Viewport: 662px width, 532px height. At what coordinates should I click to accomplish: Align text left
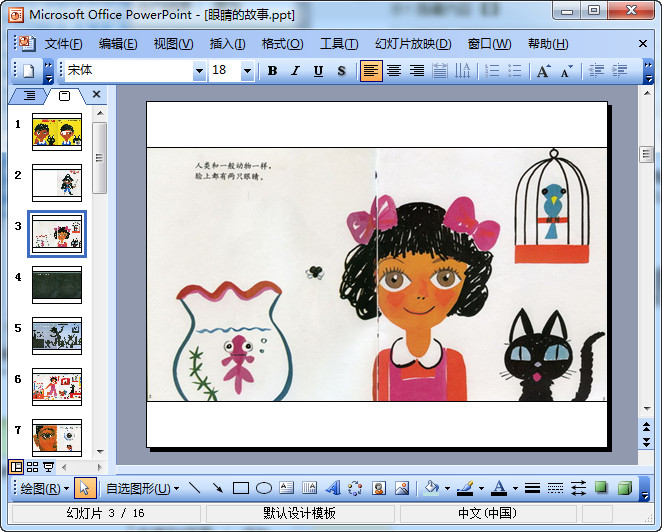tap(371, 71)
